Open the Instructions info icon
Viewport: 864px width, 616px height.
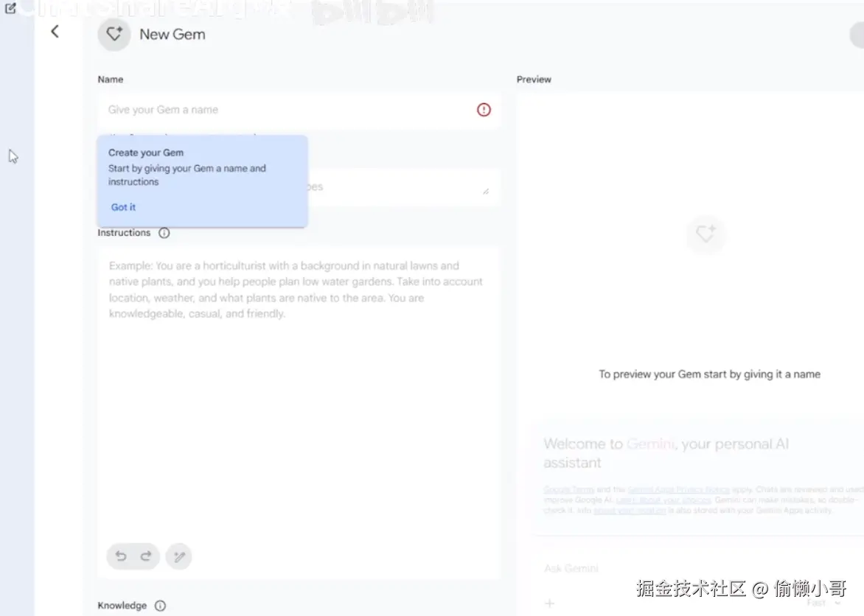coord(164,233)
